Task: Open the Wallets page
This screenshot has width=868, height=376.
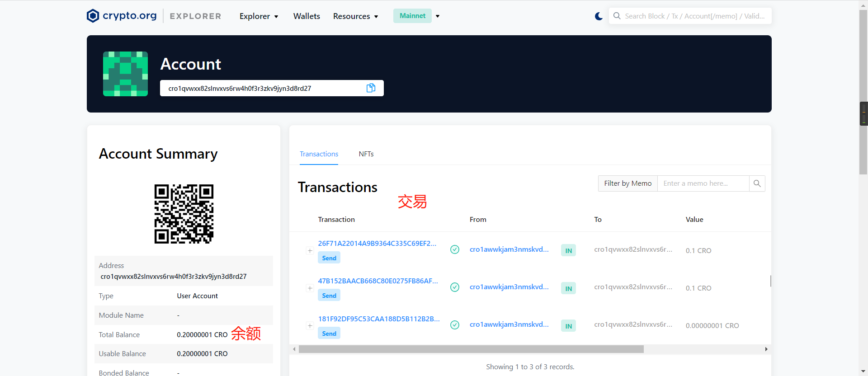Action: (307, 16)
